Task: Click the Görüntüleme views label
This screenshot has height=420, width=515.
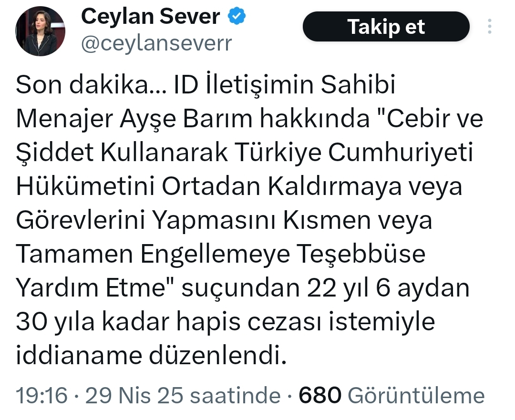Action: [416, 396]
